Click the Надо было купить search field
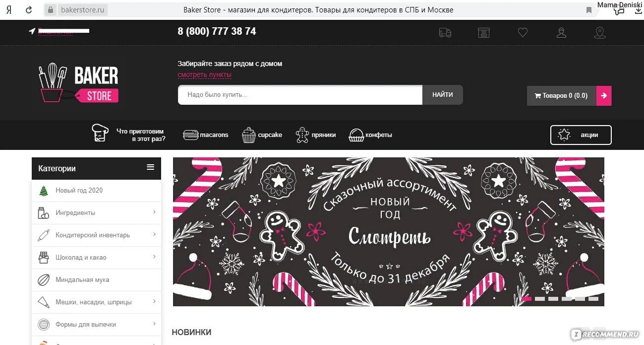The height and width of the screenshot is (345, 644). tap(300, 95)
